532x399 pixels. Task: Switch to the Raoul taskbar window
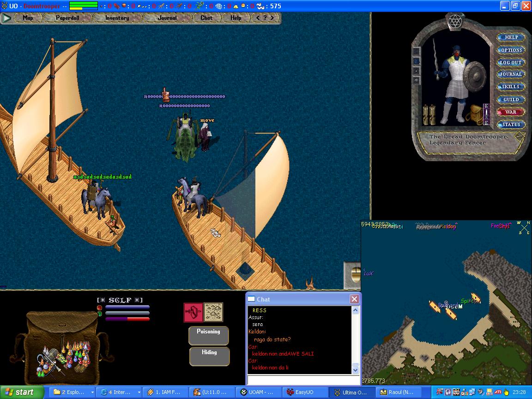click(398, 392)
